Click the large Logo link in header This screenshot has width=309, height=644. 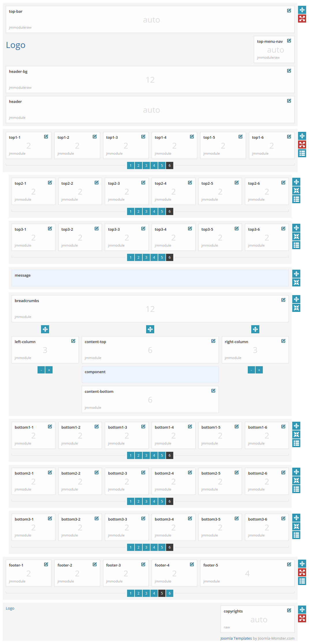(16, 45)
